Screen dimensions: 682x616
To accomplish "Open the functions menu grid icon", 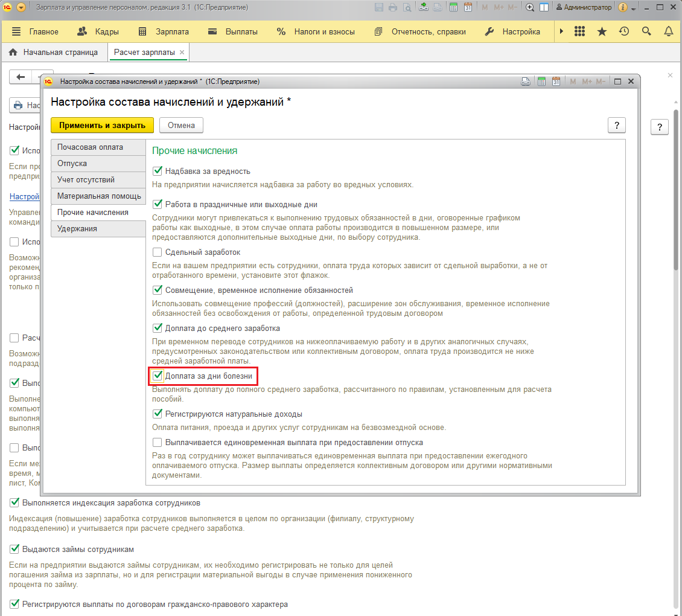I will pos(579,31).
